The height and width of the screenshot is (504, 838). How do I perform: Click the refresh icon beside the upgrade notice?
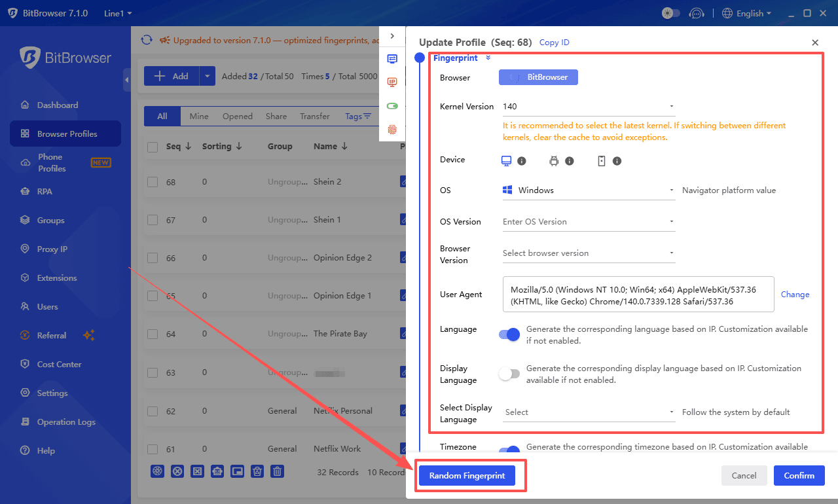coord(147,40)
